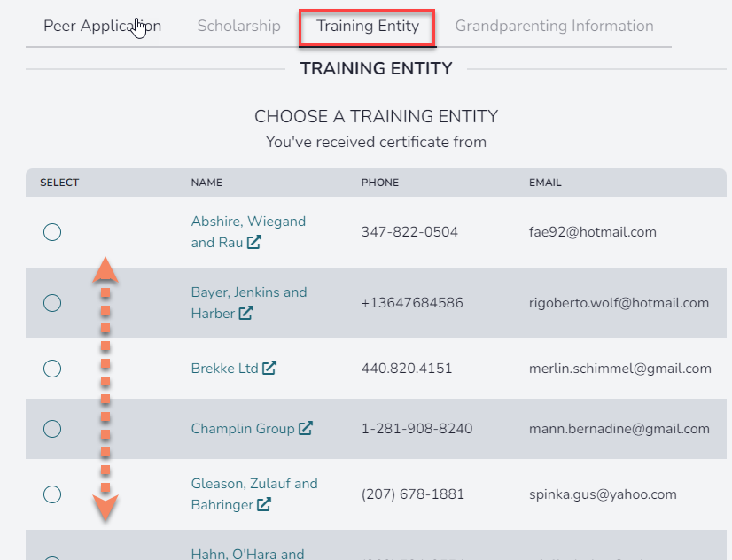Click email merlin.schimmel@gmail.com

[620, 369]
